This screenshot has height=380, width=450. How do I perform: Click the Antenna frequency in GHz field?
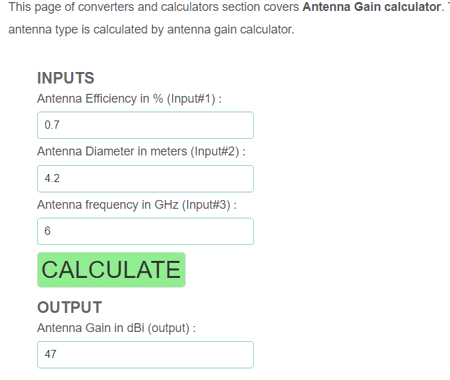coord(145,231)
